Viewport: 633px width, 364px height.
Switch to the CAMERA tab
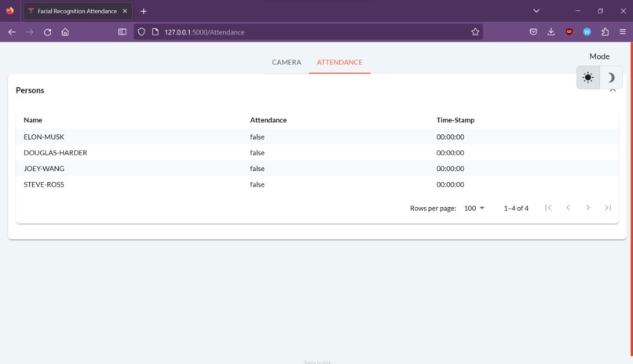(286, 62)
